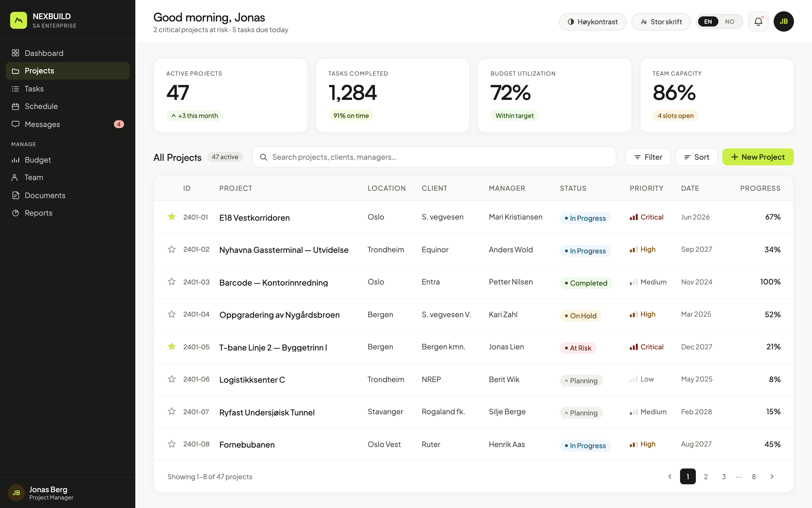The width and height of the screenshot is (812, 508).
Task: Sort by the Manager column header
Action: [x=507, y=189]
